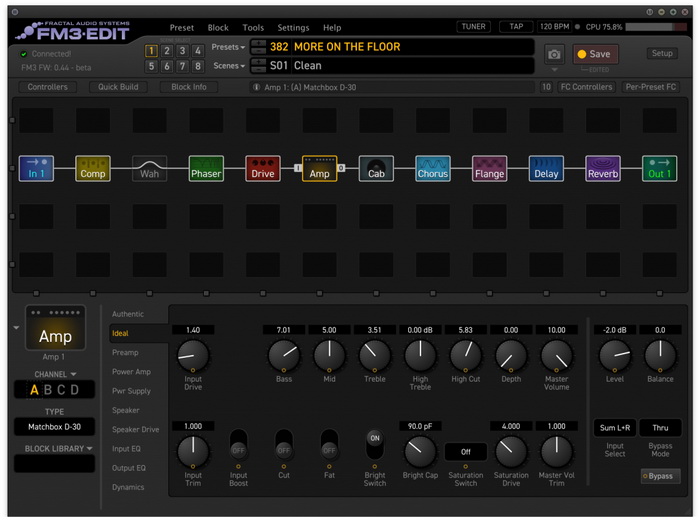Open the Presets dropdown
700x526 pixels.
(x=228, y=47)
